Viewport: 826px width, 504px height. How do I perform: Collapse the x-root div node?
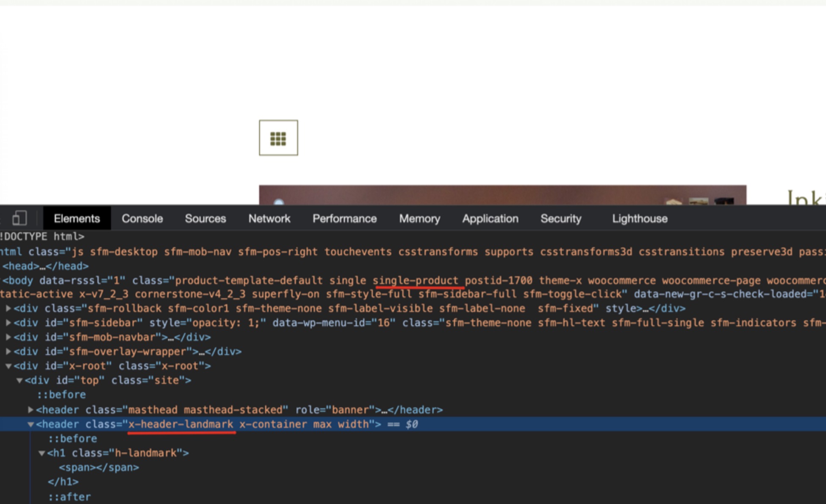[8, 366]
